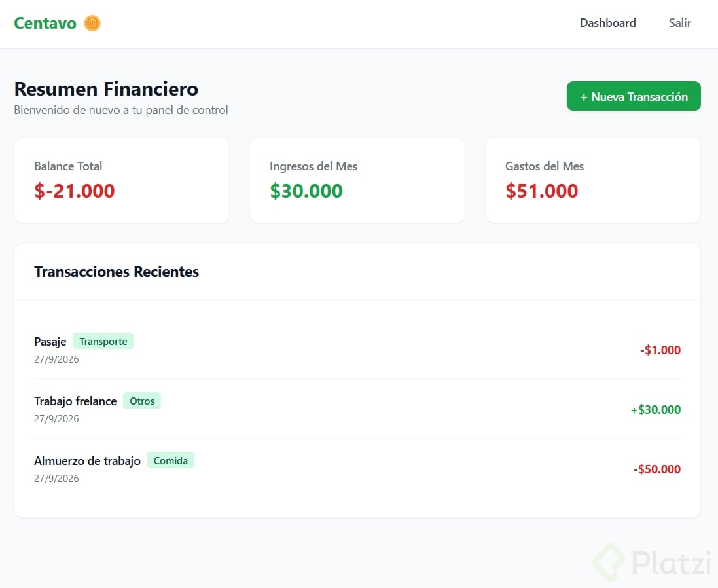Click the Centavo coin logo icon
The height and width of the screenshot is (588, 718).
[x=92, y=23]
